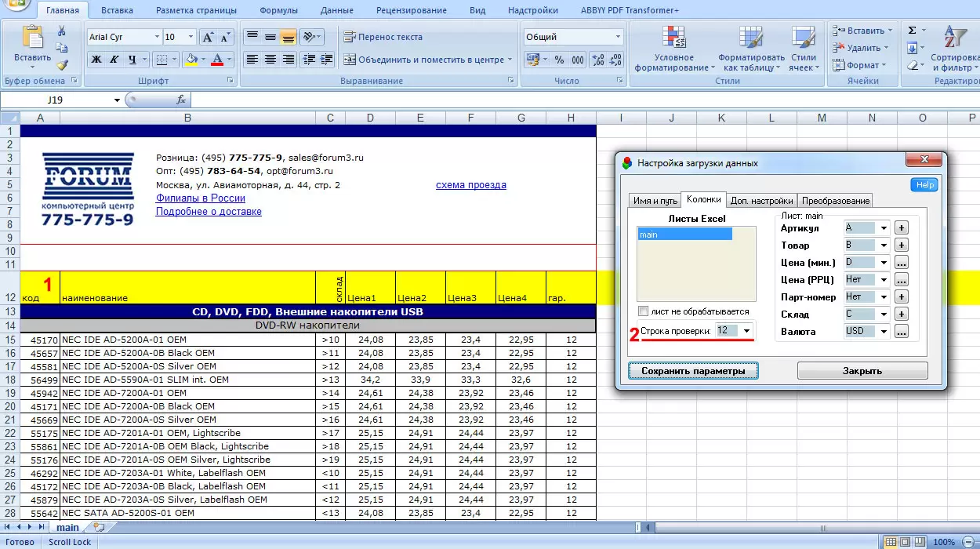The height and width of the screenshot is (549, 980).
Task: Open the 'схема проезда' link
Action: [470, 185]
